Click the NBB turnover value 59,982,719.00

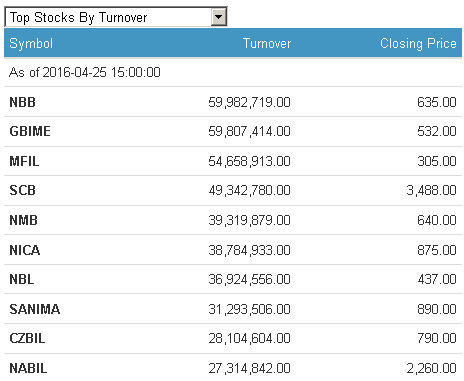(x=249, y=102)
